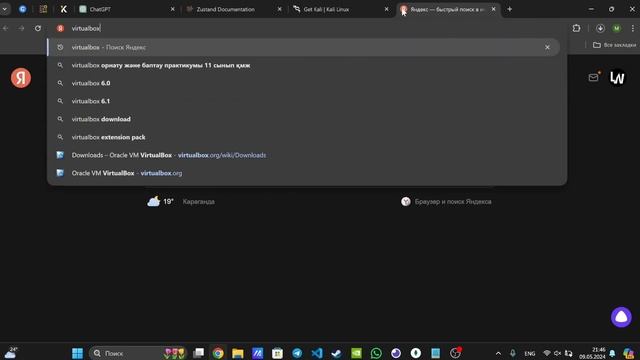Switch input language ENG
Image resolution: width=640 pixels, height=360 pixels.
pos(530,353)
